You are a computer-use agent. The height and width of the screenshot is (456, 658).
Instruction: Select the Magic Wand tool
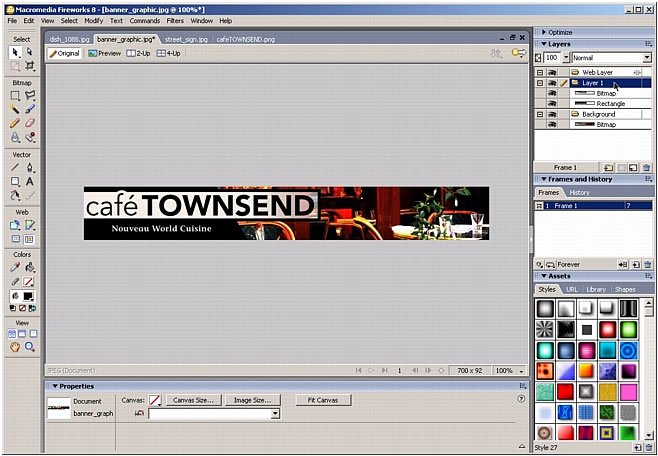click(x=15, y=109)
